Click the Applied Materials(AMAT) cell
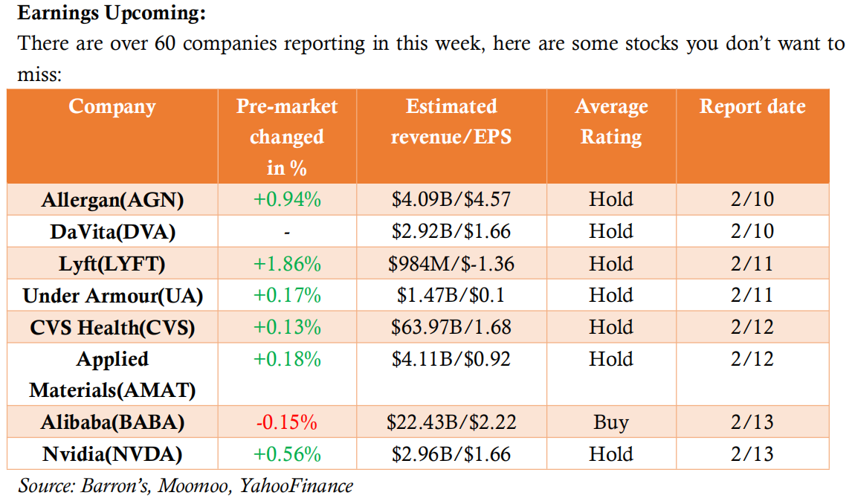Viewport: 852px width, 504px height. tap(112, 374)
